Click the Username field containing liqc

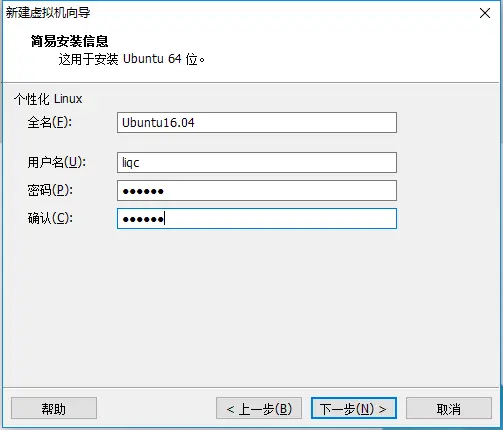pyautogui.click(x=257, y=163)
